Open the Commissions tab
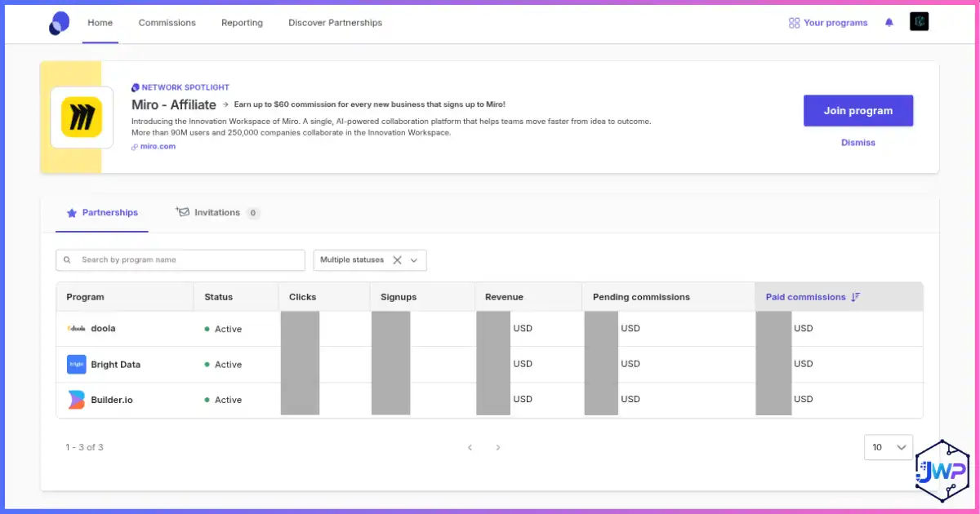Image resolution: width=980 pixels, height=514 pixels. (167, 23)
